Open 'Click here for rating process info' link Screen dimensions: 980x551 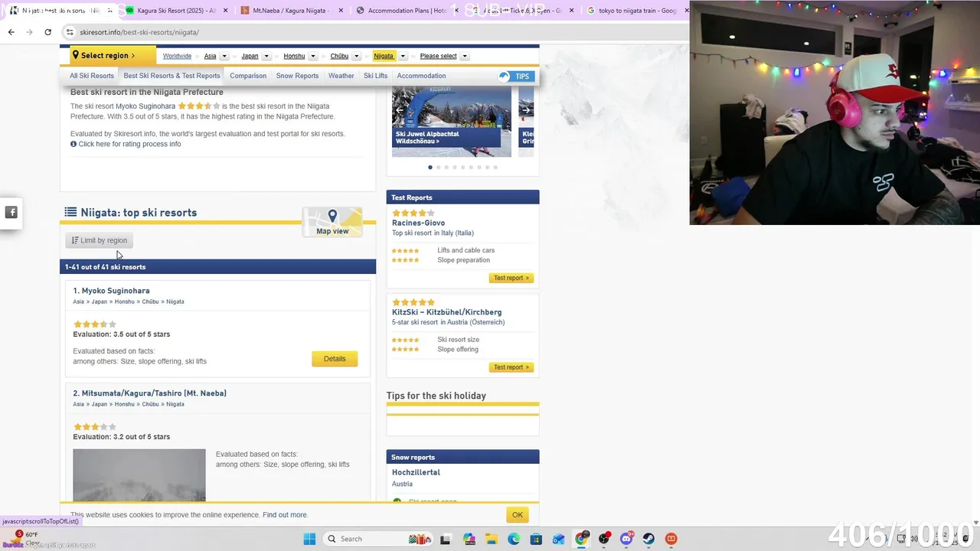tap(129, 144)
